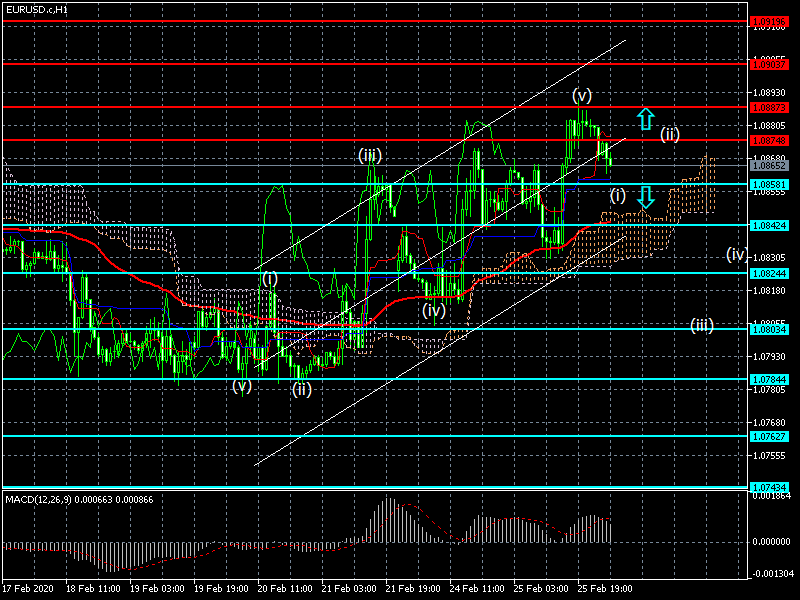
Task: Select the cyan downward arrow chart object
Action: pos(645,197)
